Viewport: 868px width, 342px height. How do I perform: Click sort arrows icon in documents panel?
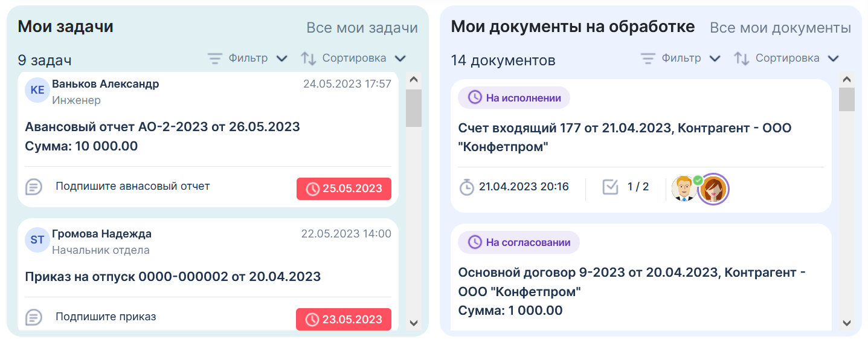tap(742, 59)
